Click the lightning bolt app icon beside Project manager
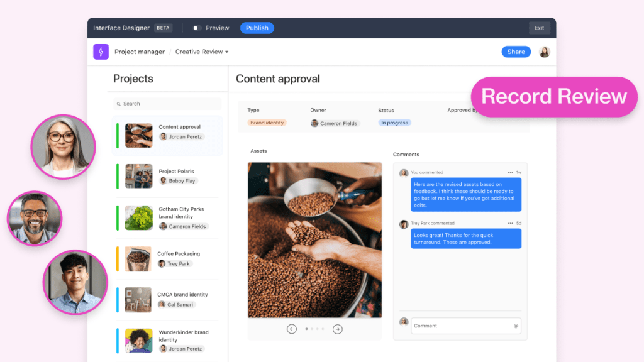 [101, 52]
